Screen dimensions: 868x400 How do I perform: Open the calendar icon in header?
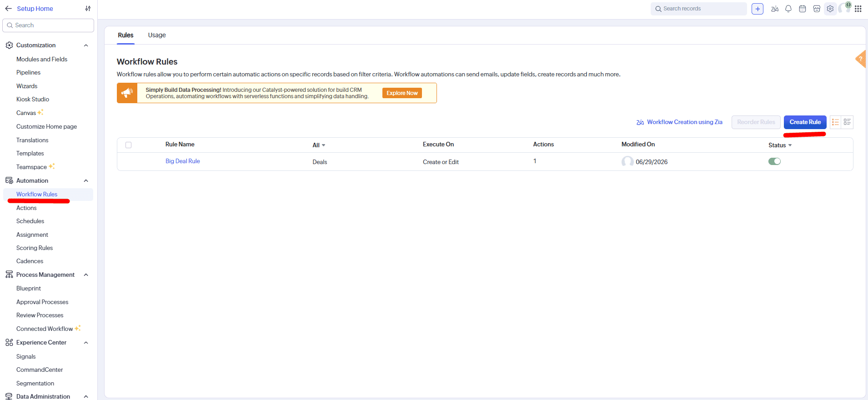coord(803,9)
